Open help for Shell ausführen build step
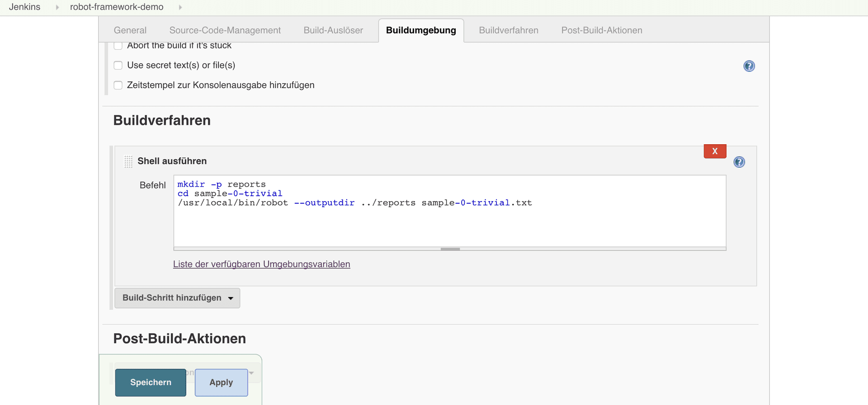This screenshot has height=405, width=868. click(739, 162)
